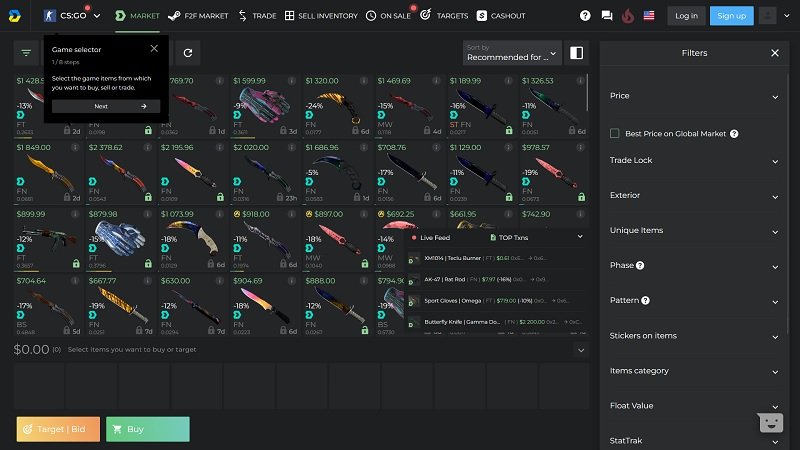Click the Sign up button

coord(732,16)
